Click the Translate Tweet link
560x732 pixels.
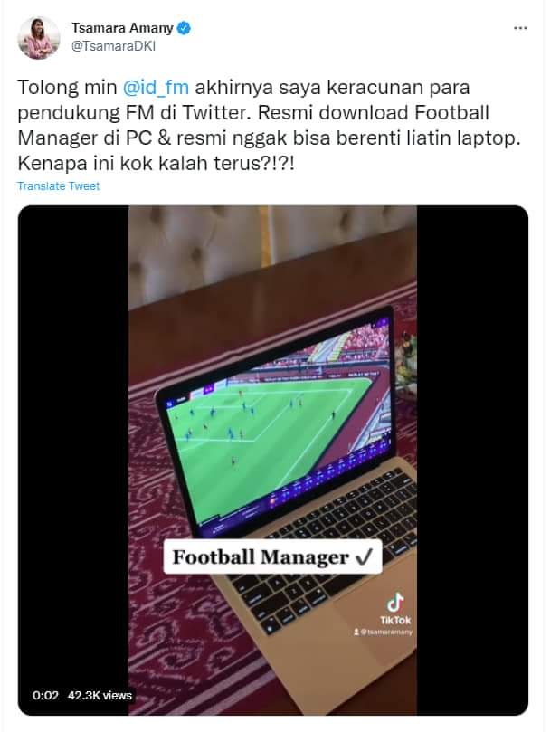click(58, 185)
